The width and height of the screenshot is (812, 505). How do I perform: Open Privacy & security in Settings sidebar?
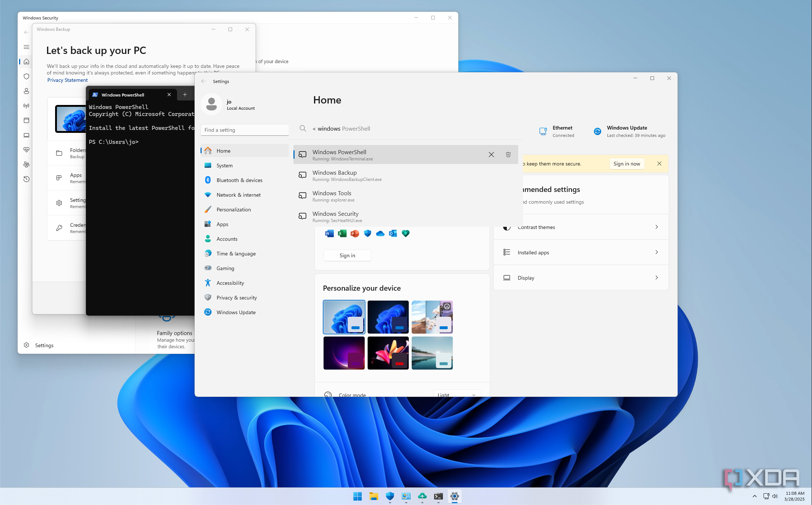(245, 298)
